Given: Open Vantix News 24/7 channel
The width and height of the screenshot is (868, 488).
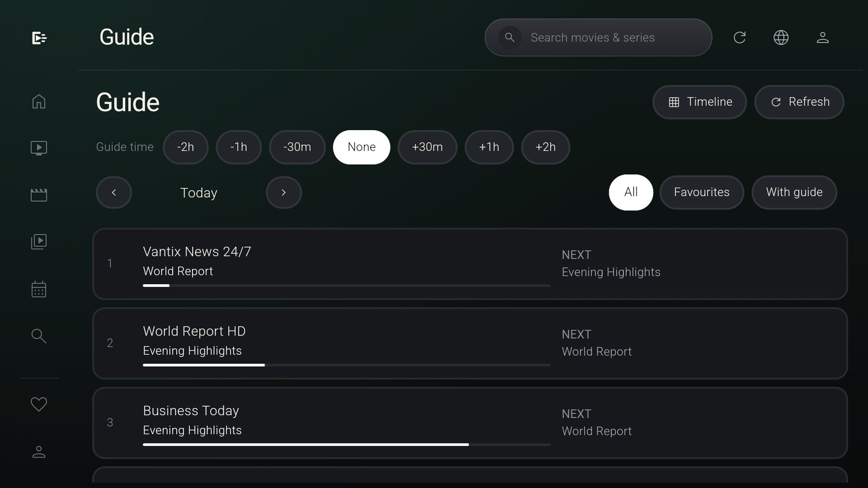Looking at the screenshot, I should pos(470,264).
